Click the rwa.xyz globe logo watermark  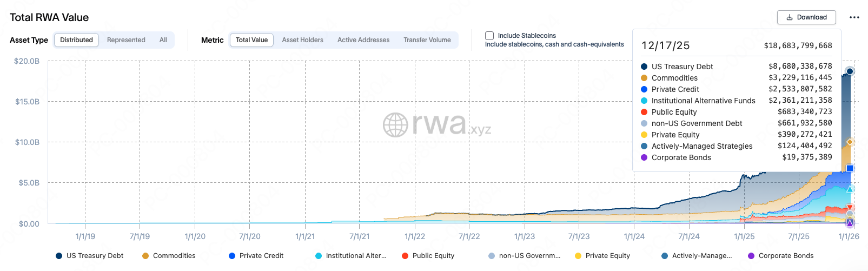point(395,125)
